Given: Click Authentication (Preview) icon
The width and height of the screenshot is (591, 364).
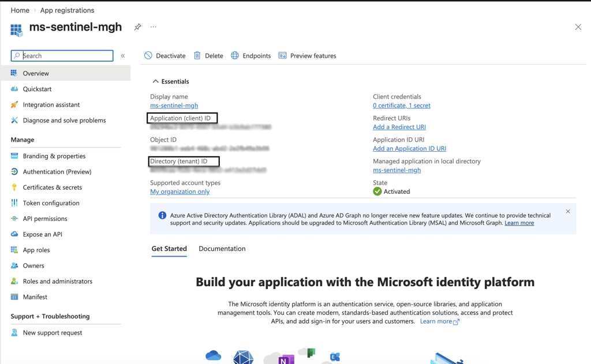Looking at the screenshot, I should pyautogui.click(x=14, y=171).
